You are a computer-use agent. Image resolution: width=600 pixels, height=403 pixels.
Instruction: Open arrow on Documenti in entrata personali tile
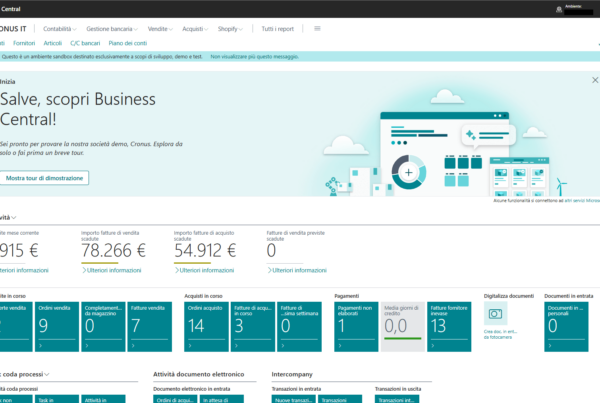(x=550, y=346)
